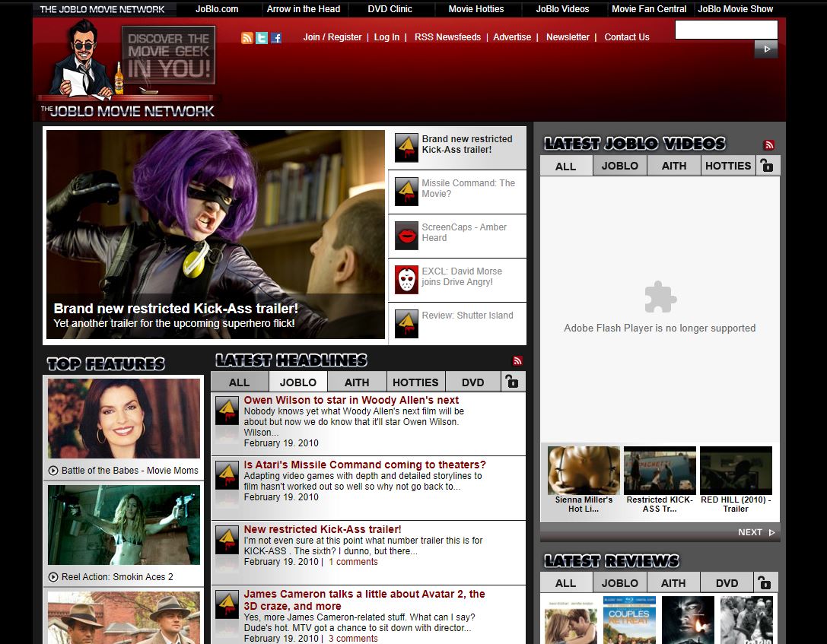Select HOTTIES tab in Latest Headlines
The image size is (827, 644).
click(415, 382)
